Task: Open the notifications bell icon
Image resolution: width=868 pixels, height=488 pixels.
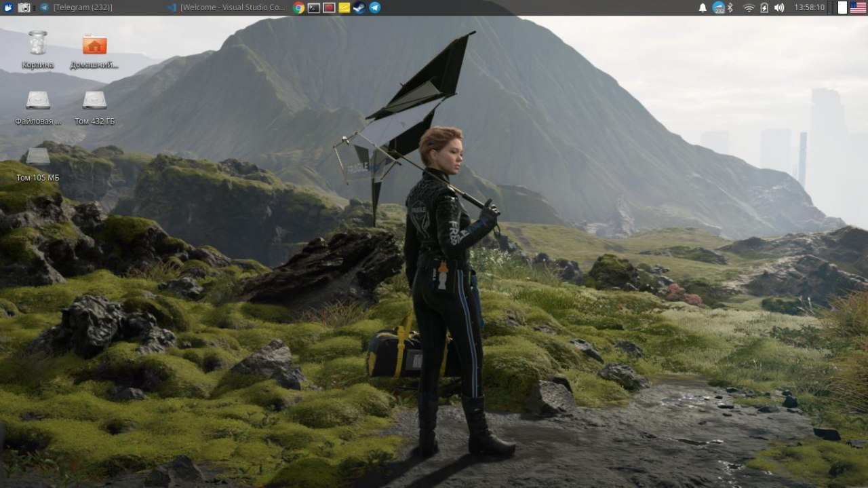Action: pyautogui.click(x=703, y=7)
